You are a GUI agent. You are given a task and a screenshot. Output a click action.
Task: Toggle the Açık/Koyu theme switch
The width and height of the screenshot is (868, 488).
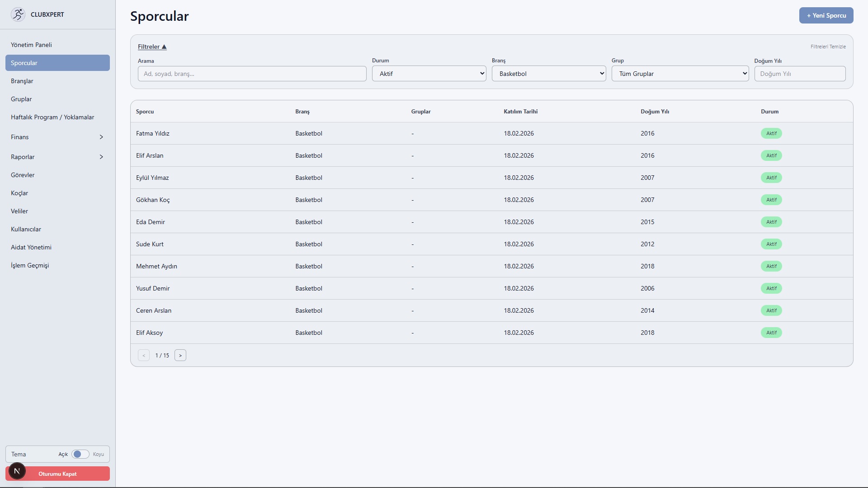80,454
